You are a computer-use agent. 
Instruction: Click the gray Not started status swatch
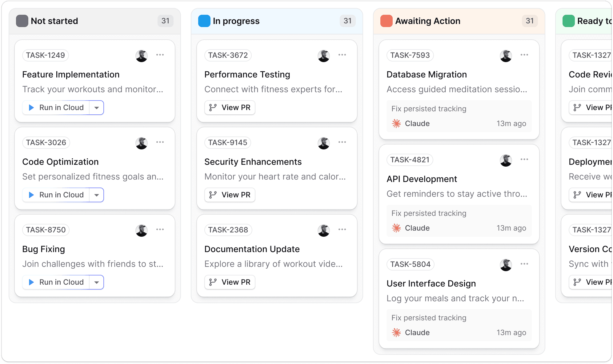22,21
